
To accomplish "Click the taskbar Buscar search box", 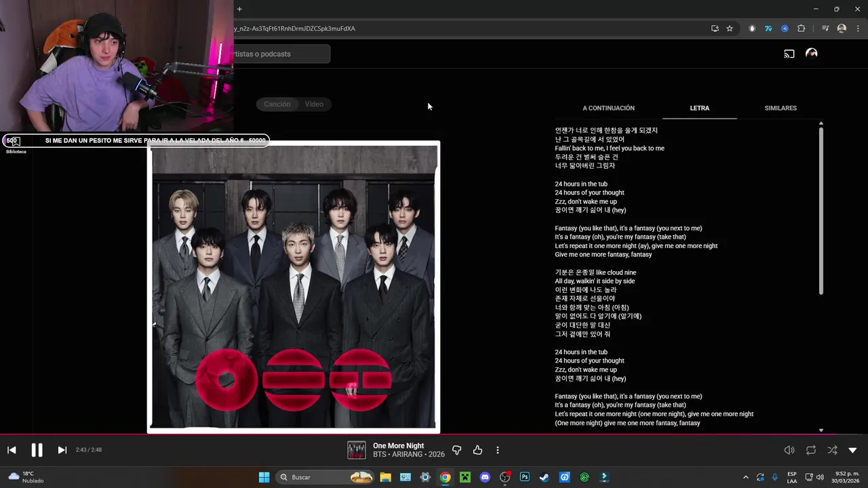I will [x=325, y=477].
